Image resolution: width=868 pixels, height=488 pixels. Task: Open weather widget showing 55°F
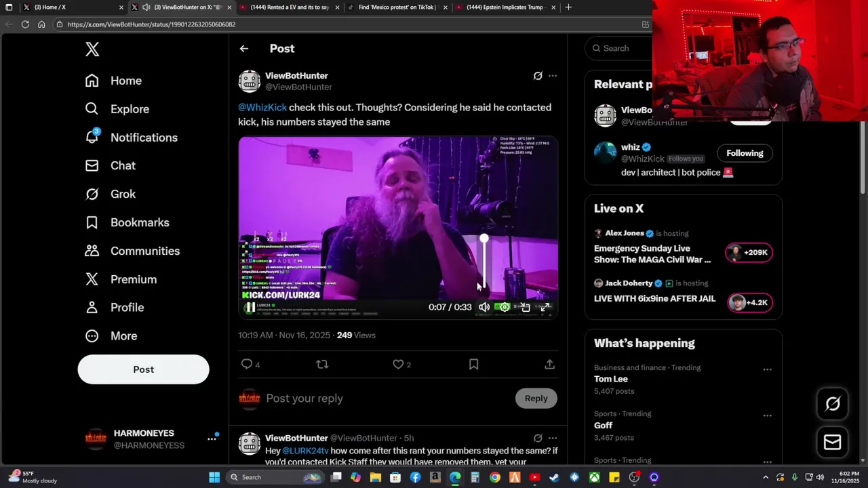tap(33, 477)
